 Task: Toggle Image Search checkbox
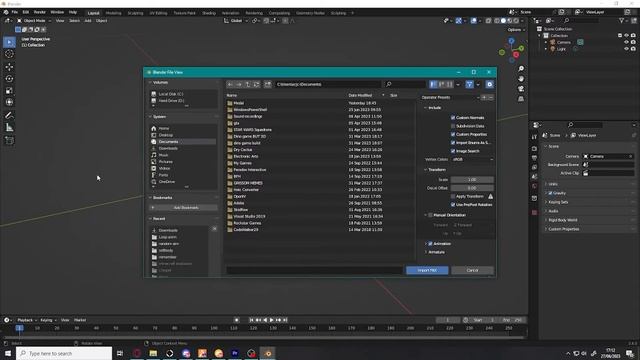click(453, 151)
